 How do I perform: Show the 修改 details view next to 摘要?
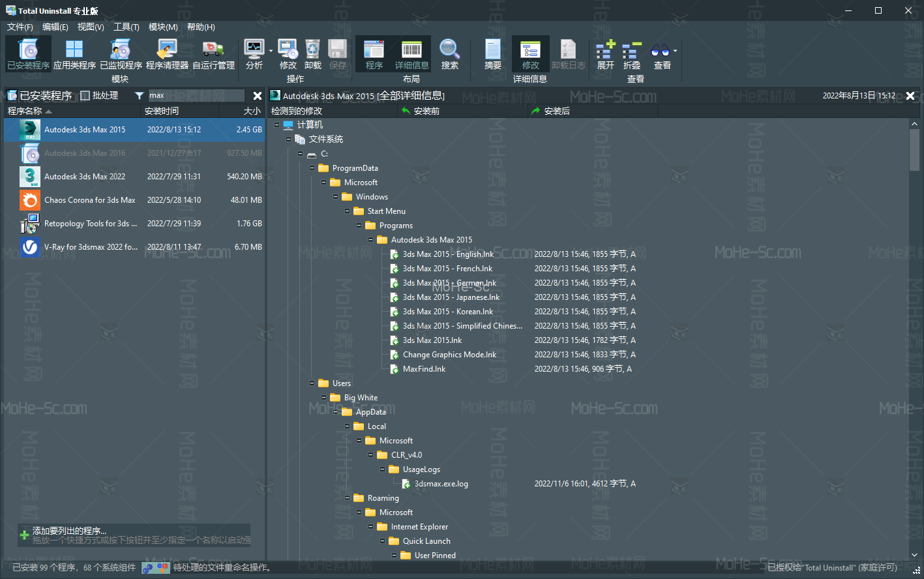(531, 54)
